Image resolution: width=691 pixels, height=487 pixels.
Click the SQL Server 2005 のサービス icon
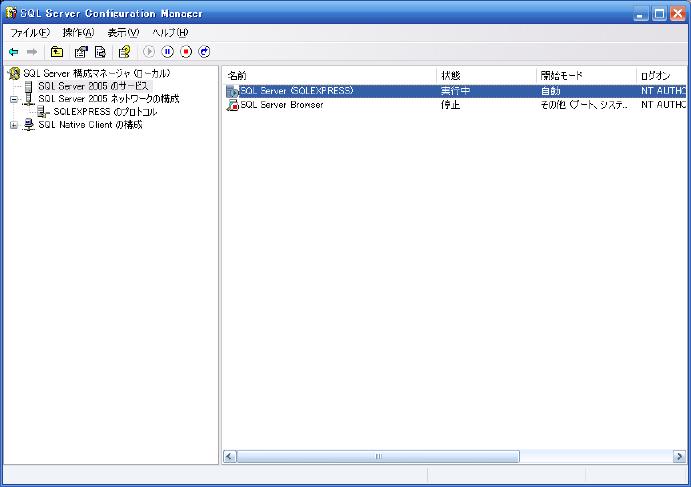(x=29, y=86)
